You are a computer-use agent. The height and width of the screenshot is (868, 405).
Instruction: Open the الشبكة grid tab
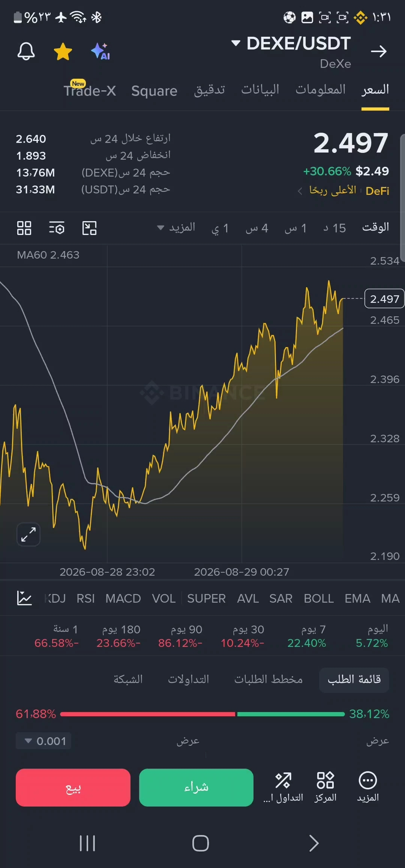(x=128, y=679)
